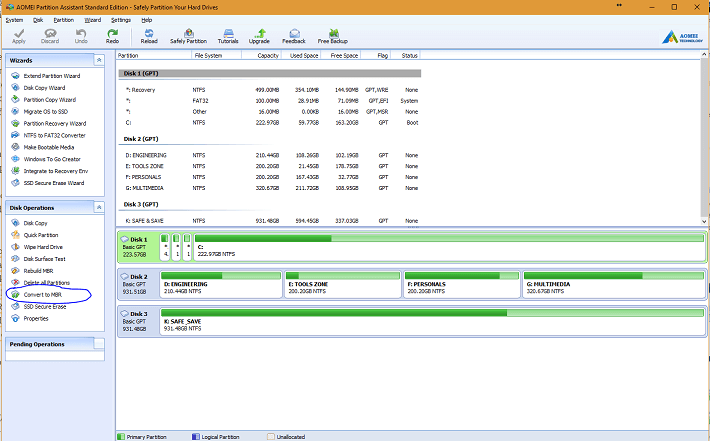710x441 pixels.
Task: Launch SSD Secure Erase Wizard
Action: (54, 183)
